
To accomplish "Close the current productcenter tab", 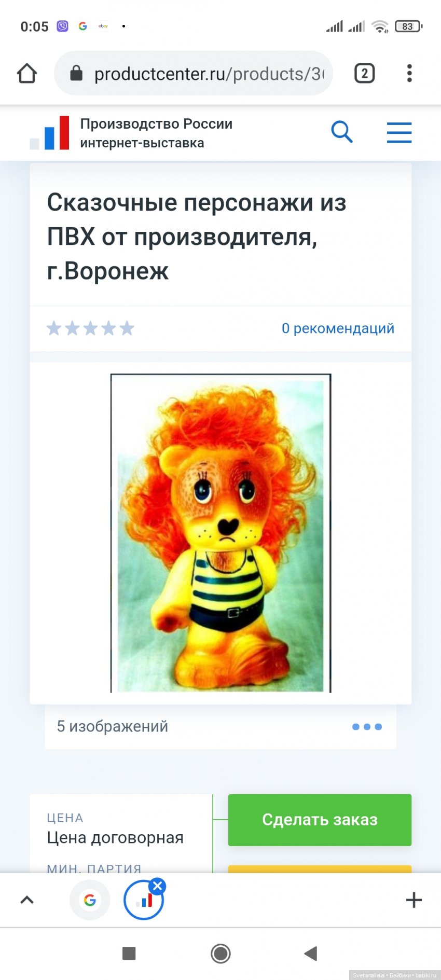I will (158, 886).
